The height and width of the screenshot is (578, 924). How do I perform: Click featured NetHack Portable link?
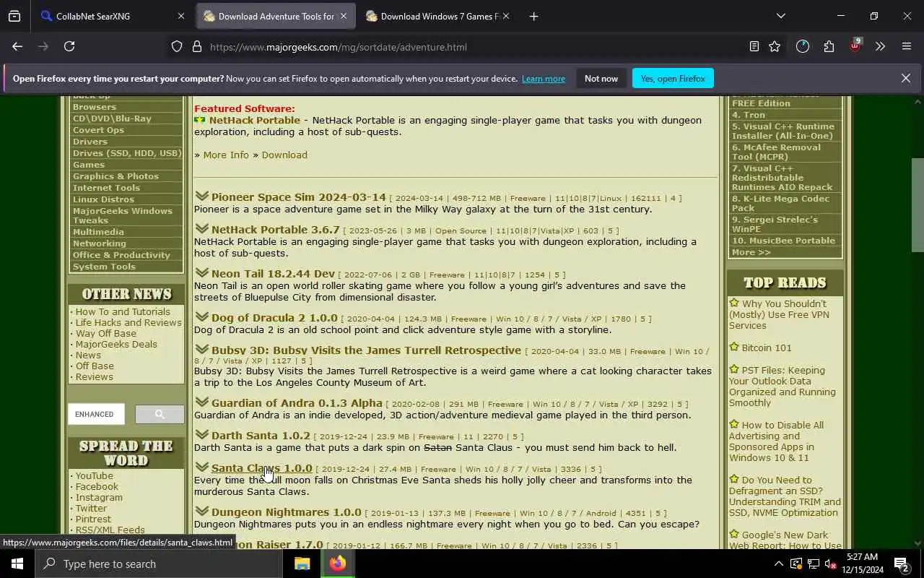[255, 120]
